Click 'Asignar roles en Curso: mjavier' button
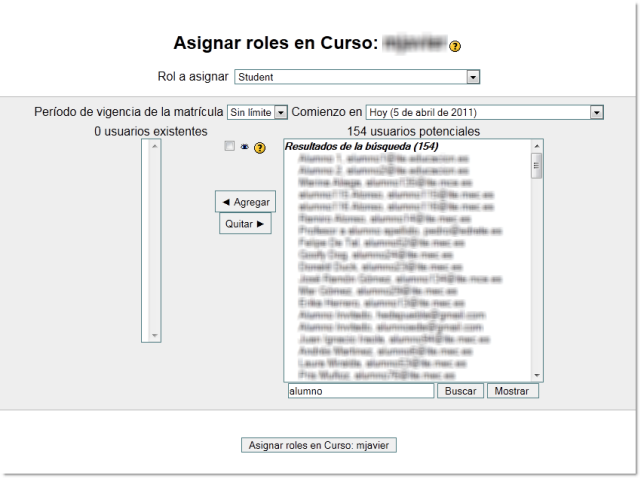 point(319,444)
